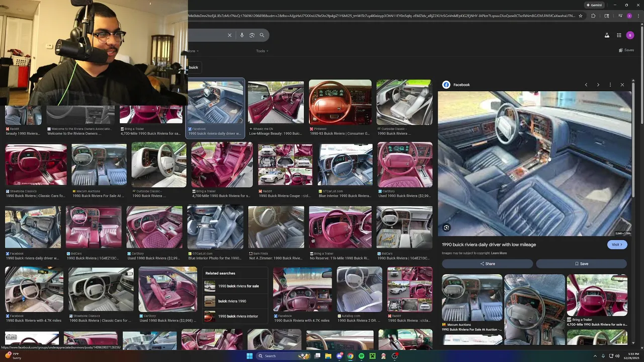The image size is (644, 362).
Task: Open the Facebook source header in preview
Action: click(456, 84)
